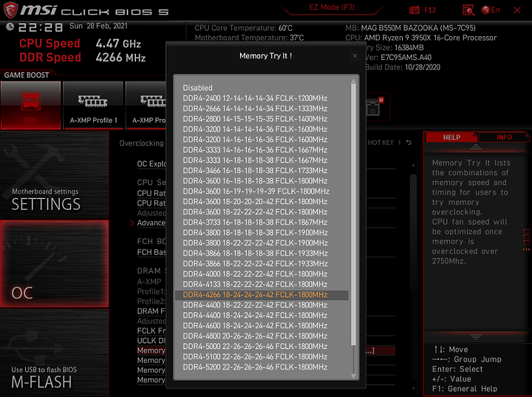Enable A-XMP Profile 1
532x397 pixels.
coord(93,105)
